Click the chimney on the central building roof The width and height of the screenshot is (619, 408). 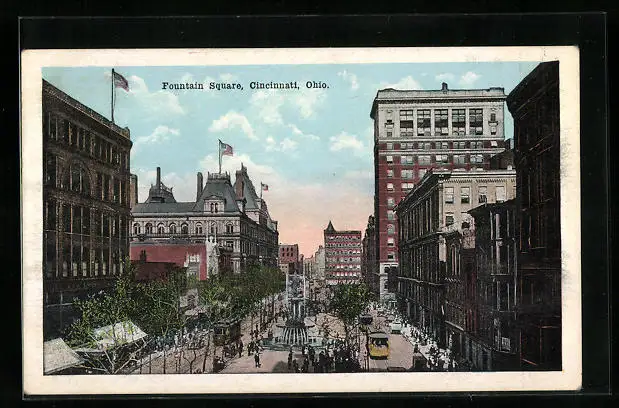(157, 179)
